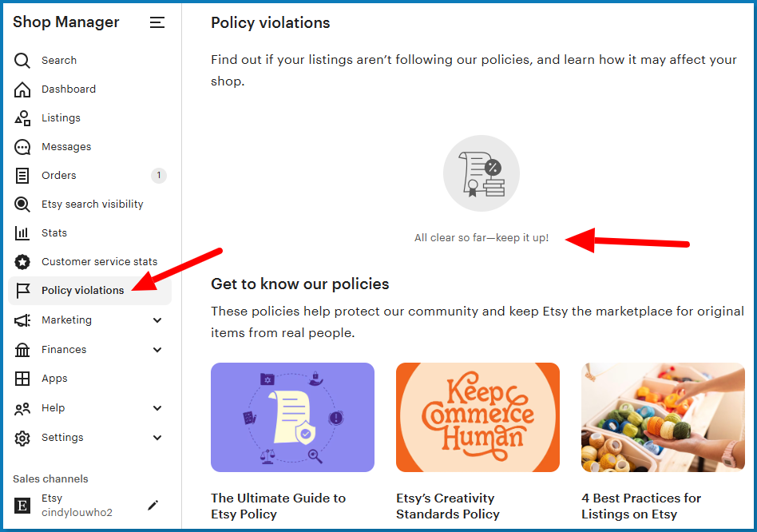The image size is (757, 532).
Task: Click the Customer service stats star icon
Action: [22, 262]
